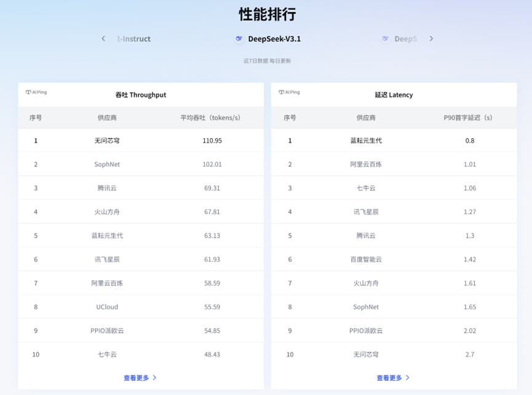Select 七牛云 in the Latency table
This screenshot has width=532, height=395.
pos(366,188)
